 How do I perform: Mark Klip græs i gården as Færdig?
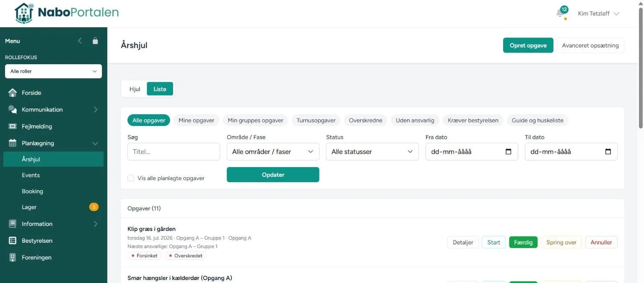pyautogui.click(x=523, y=242)
